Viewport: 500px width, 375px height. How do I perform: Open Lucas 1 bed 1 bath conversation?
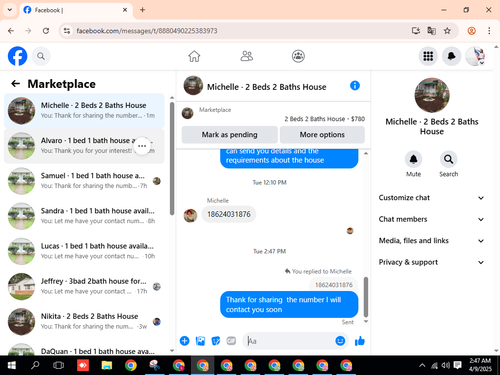(x=84, y=251)
